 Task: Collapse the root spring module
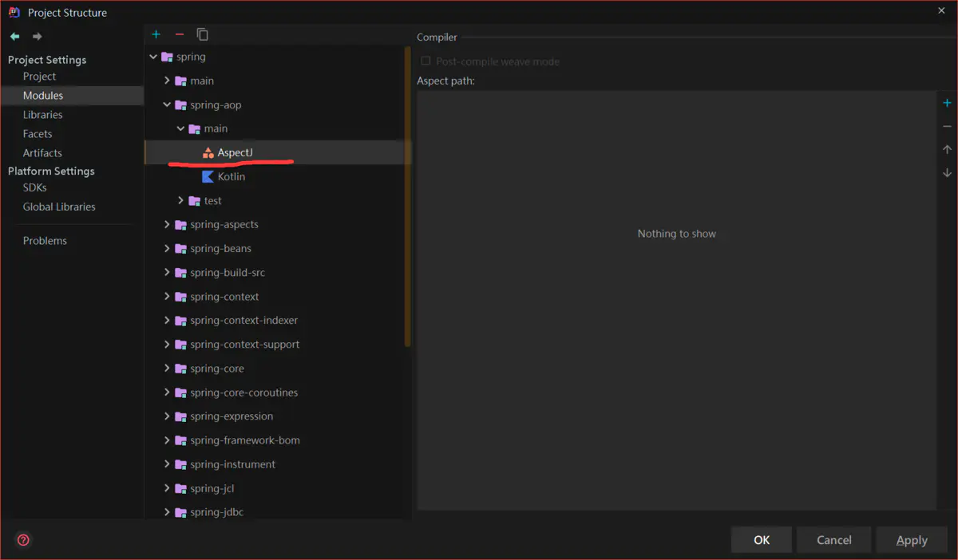153,57
